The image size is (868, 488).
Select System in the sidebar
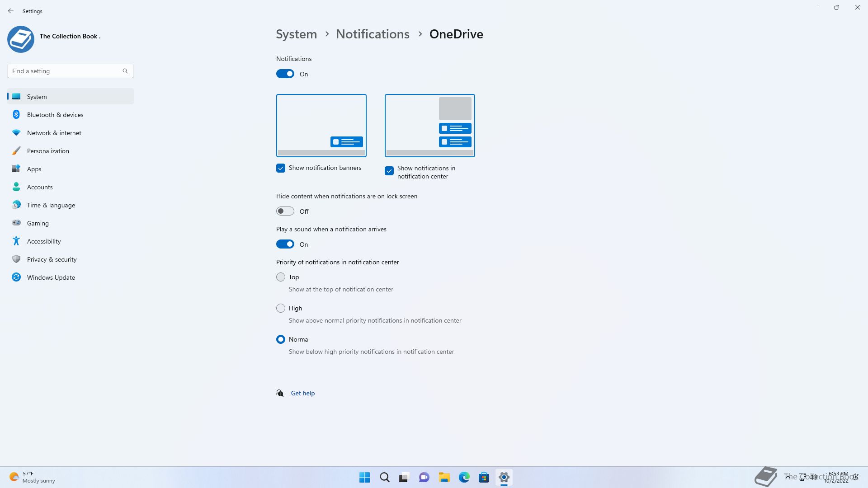pyautogui.click(x=71, y=96)
